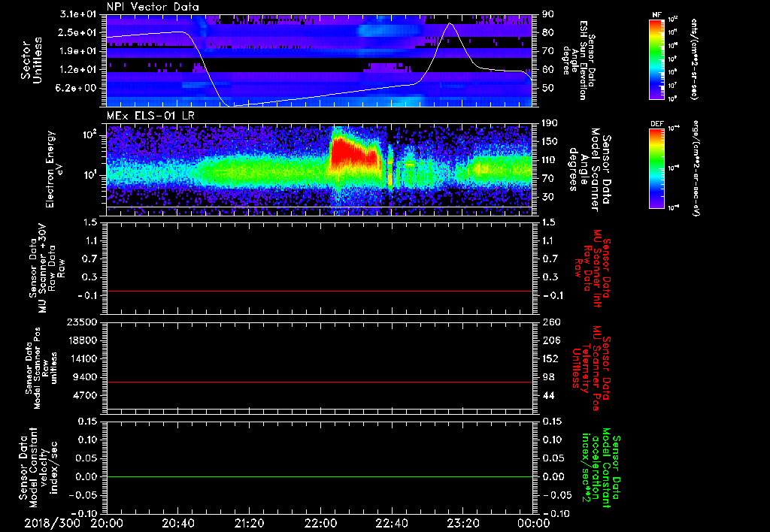
Task: Click the green line in the velocity panel
Action: [x=319, y=476]
